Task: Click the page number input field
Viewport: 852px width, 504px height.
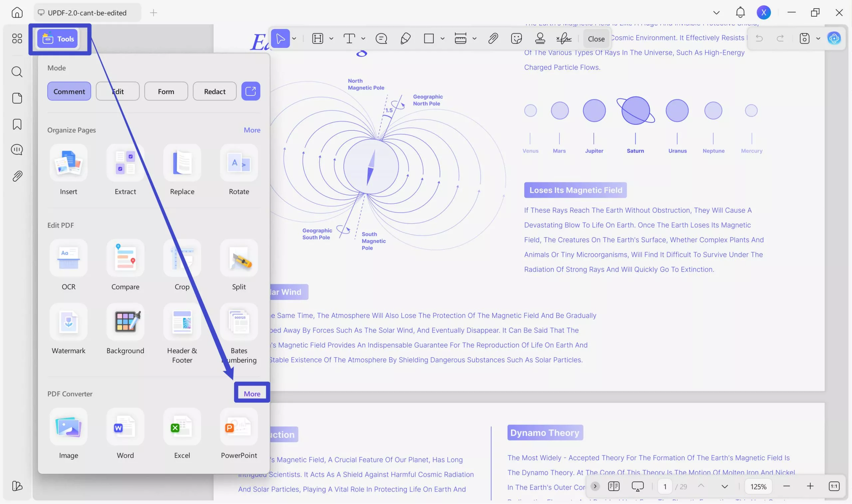Action: (665, 486)
